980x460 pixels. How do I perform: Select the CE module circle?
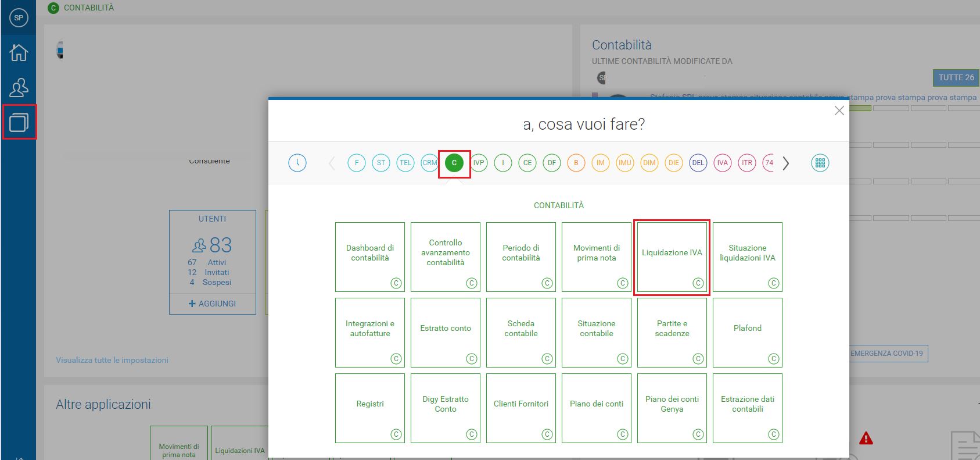527,163
